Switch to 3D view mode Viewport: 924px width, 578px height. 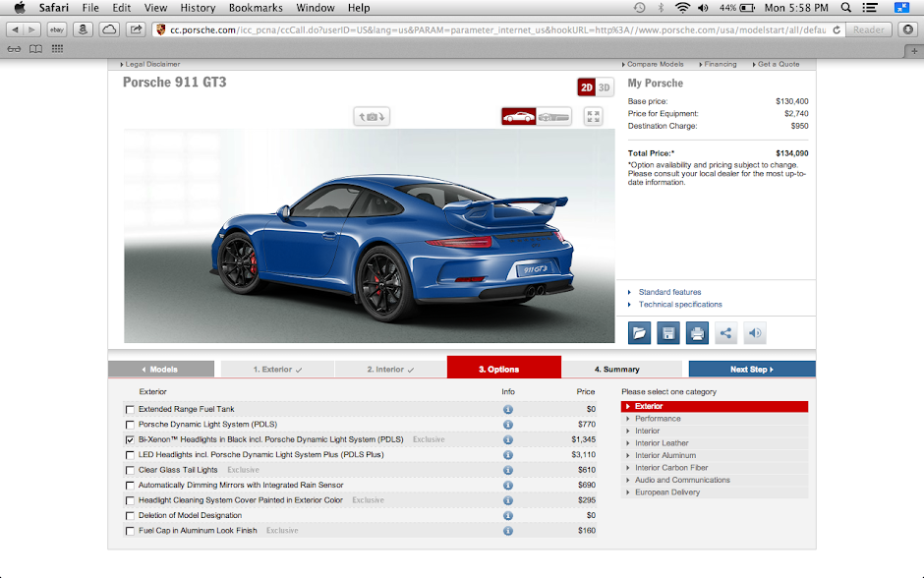605,87
